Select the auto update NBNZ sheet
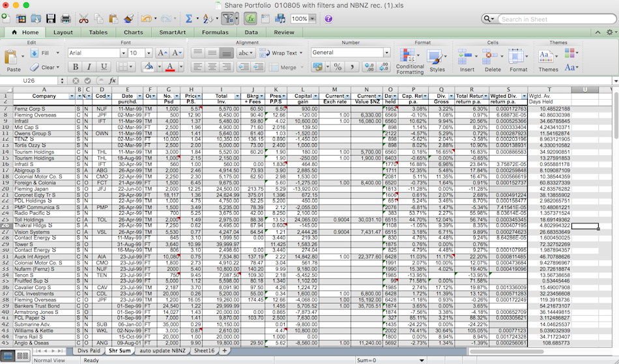This screenshot has height=364, width=619. tap(163, 350)
